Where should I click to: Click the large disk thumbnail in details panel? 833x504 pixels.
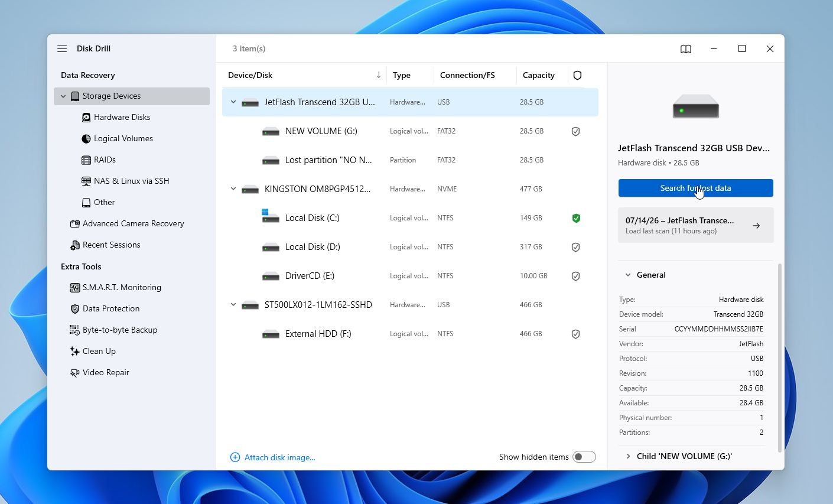pyautogui.click(x=695, y=106)
